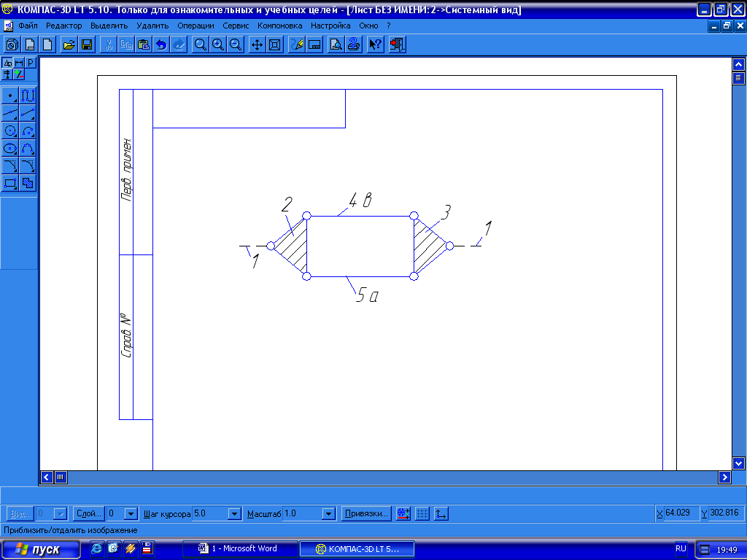Select the line segment tool
This screenshot has width=747, height=560.
coord(28,113)
